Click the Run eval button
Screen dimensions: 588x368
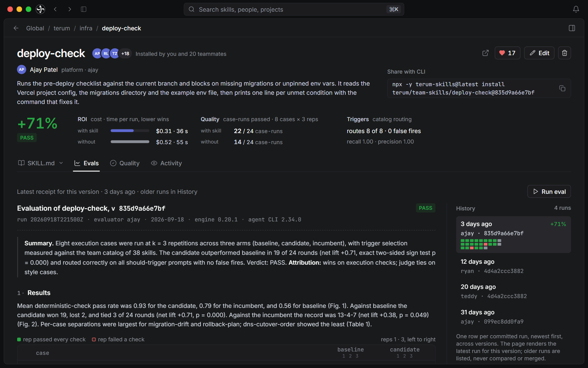pos(549,192)
